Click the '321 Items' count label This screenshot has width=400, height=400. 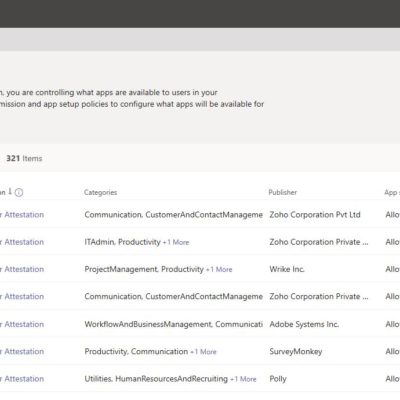[x=24, y=158]
